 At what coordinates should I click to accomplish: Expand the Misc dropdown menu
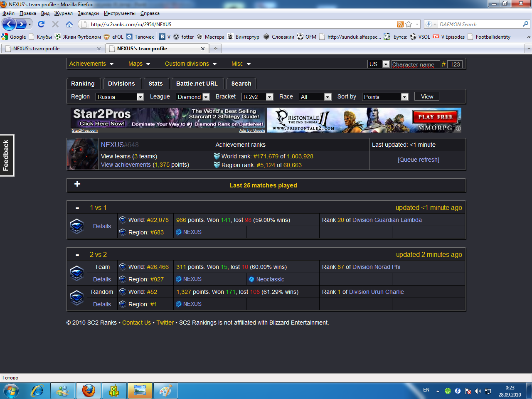coord(241,64)
